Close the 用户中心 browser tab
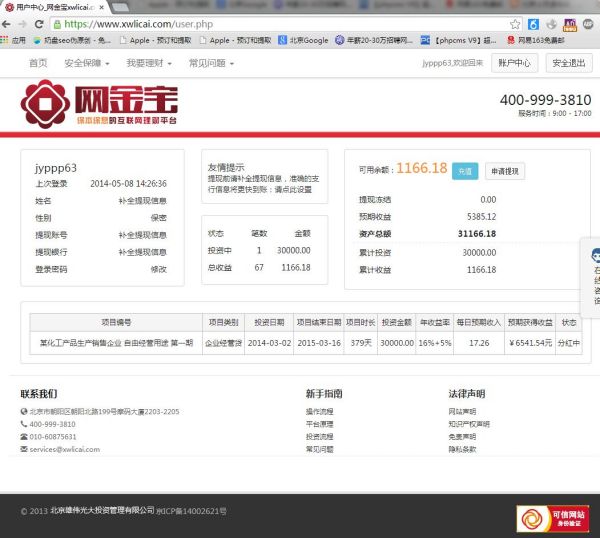 (x=101, y=7)
